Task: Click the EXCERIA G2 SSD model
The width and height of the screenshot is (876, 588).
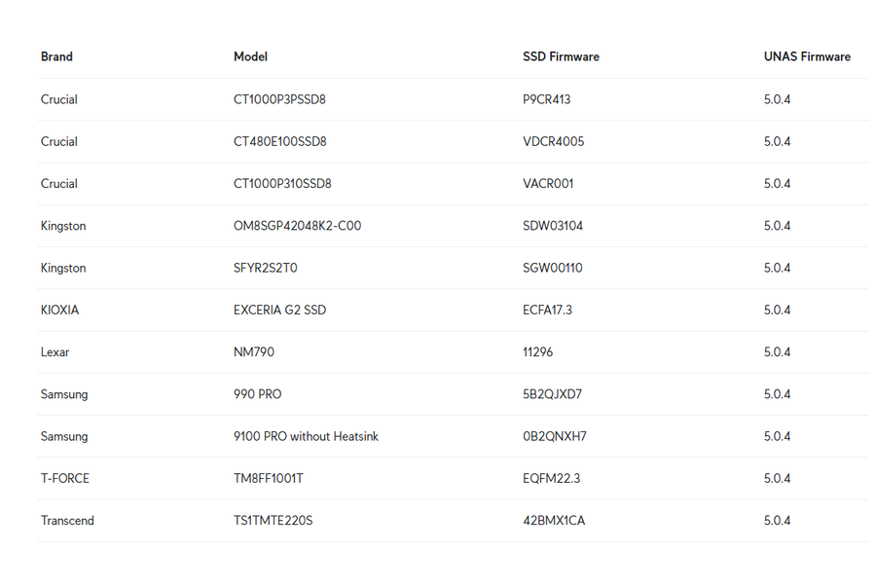Action: pos(279,310)
